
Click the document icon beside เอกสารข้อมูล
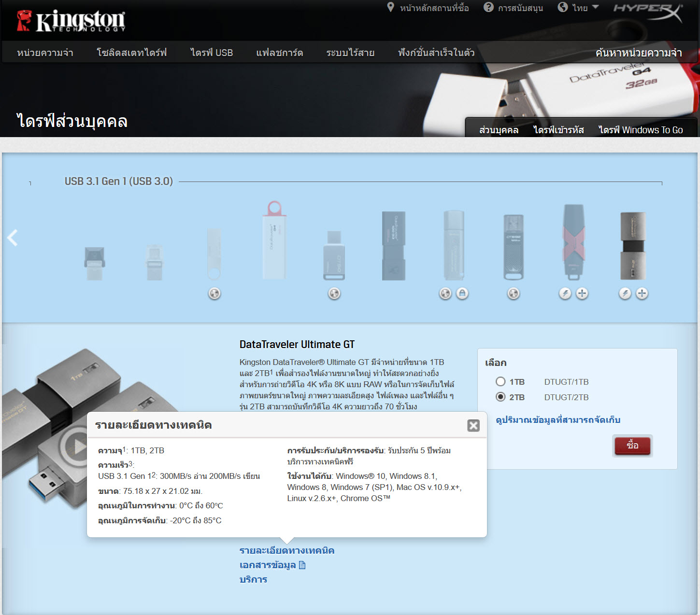302,565
